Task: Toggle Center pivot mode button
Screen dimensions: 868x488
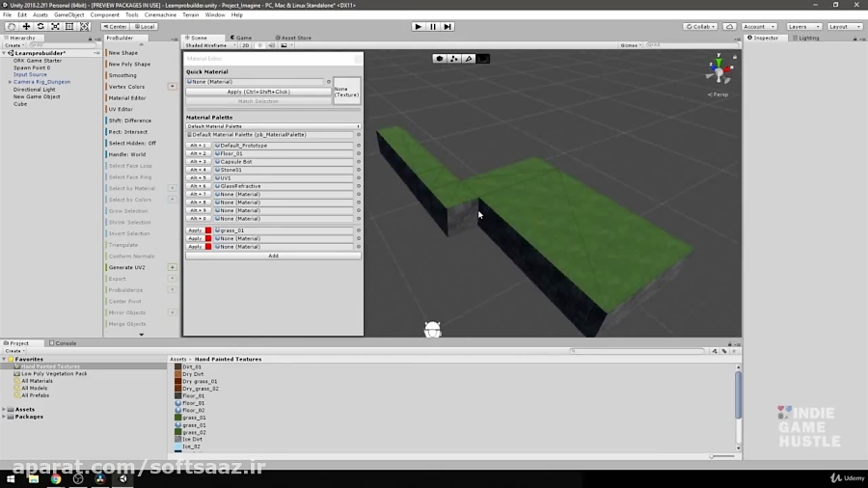Action: [x=115, y=27]
